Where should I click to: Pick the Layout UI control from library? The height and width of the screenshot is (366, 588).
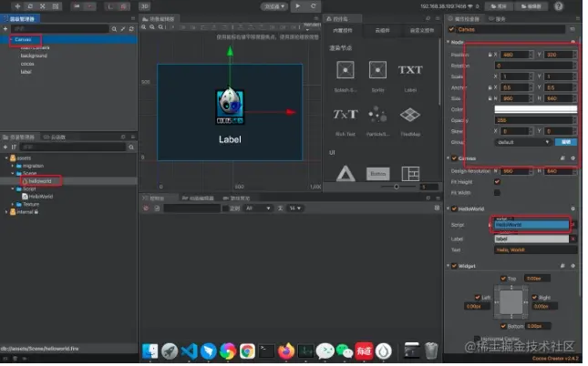(410, 174)
